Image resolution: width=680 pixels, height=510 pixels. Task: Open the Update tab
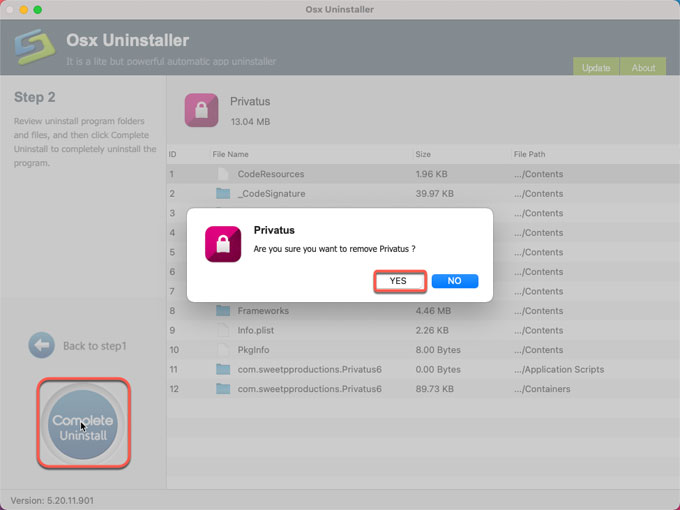[x=596, y=67]
